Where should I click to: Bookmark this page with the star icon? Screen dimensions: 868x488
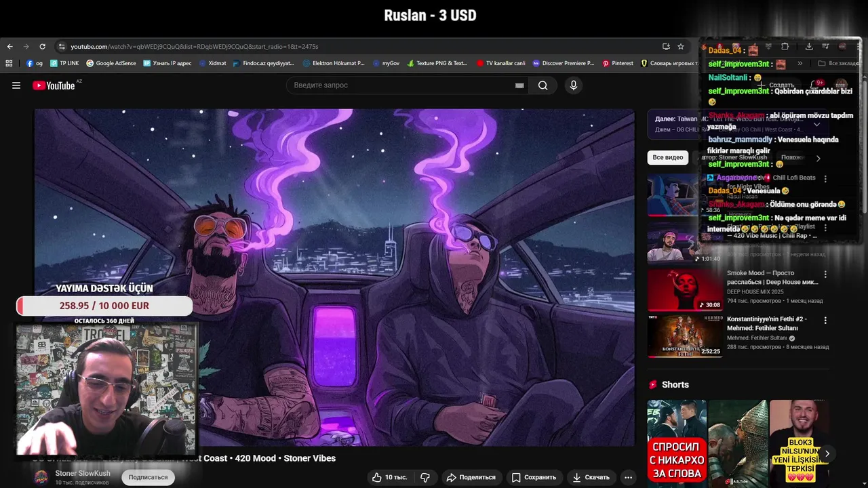point(681,46)
